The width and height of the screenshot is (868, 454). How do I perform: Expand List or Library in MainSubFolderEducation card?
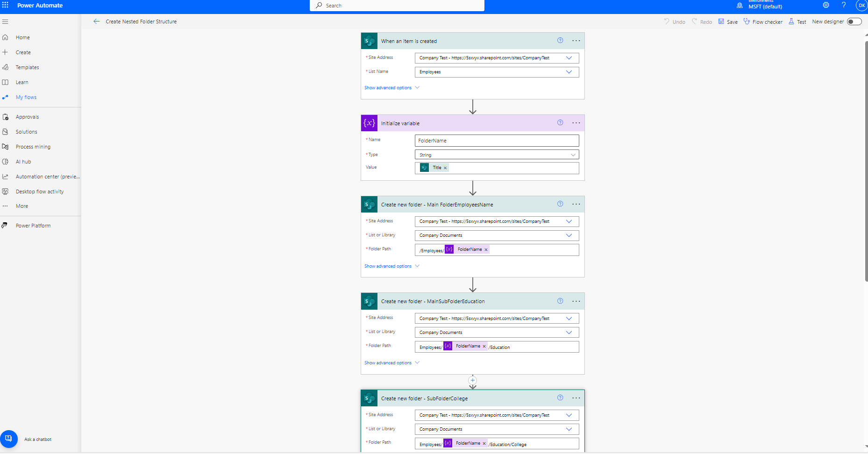pyautogui.click(x=569, y=333)
